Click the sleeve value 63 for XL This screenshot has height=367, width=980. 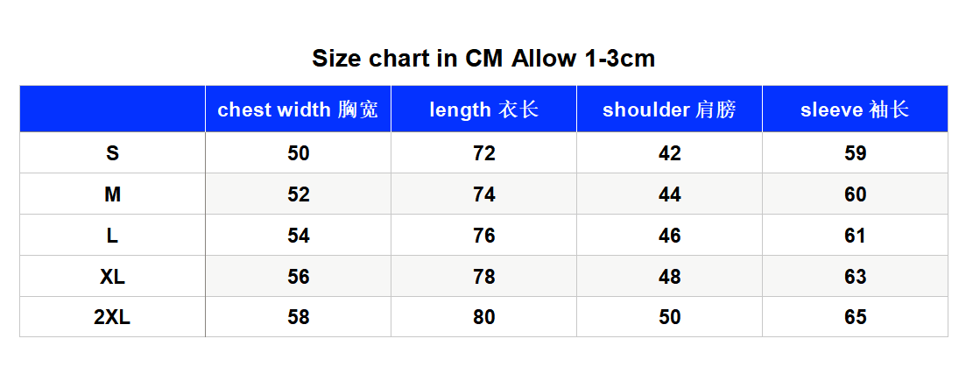point(855,276)
